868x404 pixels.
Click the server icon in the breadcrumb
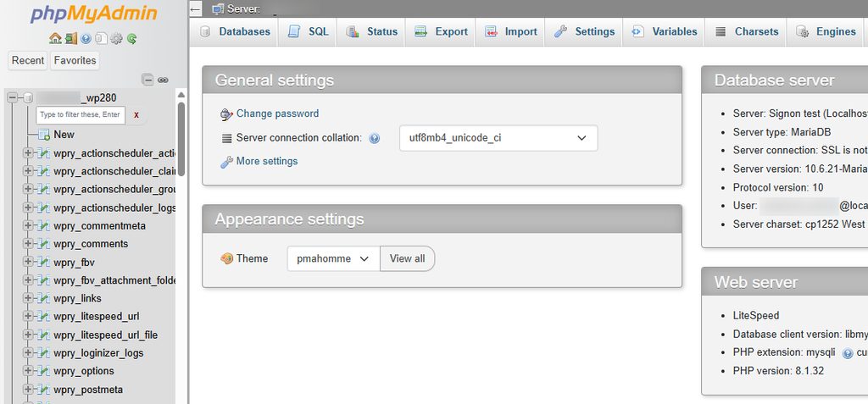coord(218,8)
